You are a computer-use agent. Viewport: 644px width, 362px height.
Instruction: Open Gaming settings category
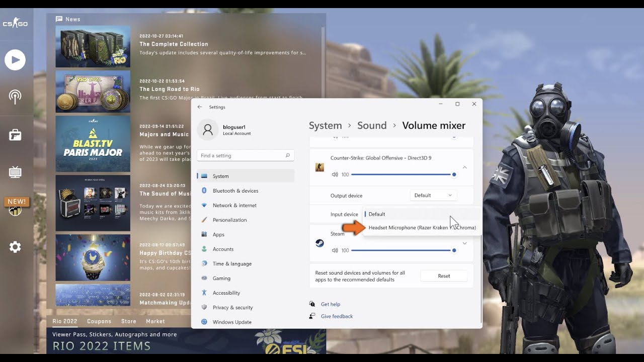[245, 278]
